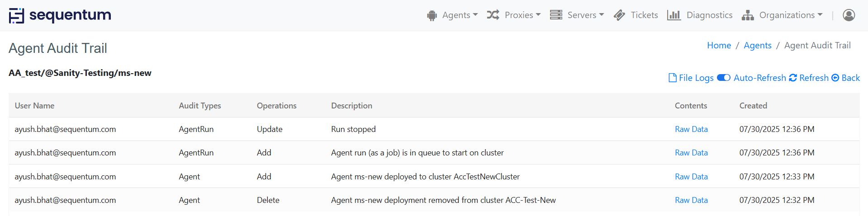Image resolution: width=868 pixels, height=216 pixels.
Task: Open Raw Data for Delete operation row
Action: coord(691,200)
